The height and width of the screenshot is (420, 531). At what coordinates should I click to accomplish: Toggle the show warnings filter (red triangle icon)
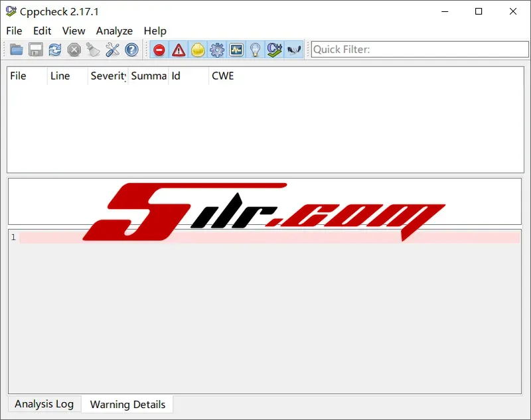coord(179,50)
